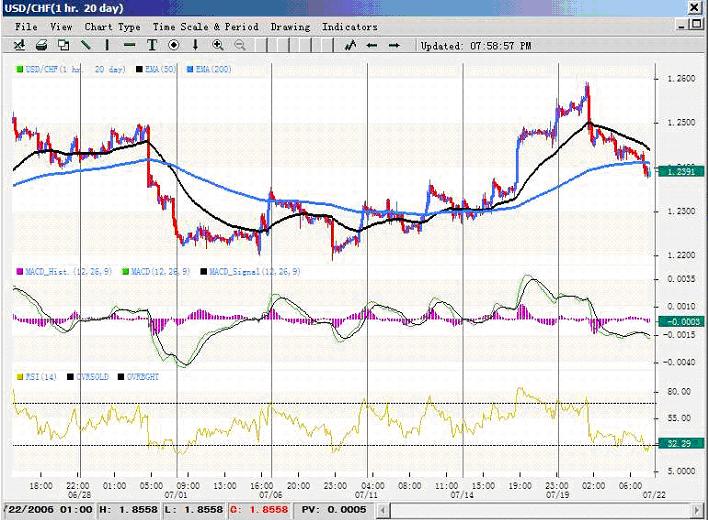Activate the Text annotation tool

coord(152,45)
